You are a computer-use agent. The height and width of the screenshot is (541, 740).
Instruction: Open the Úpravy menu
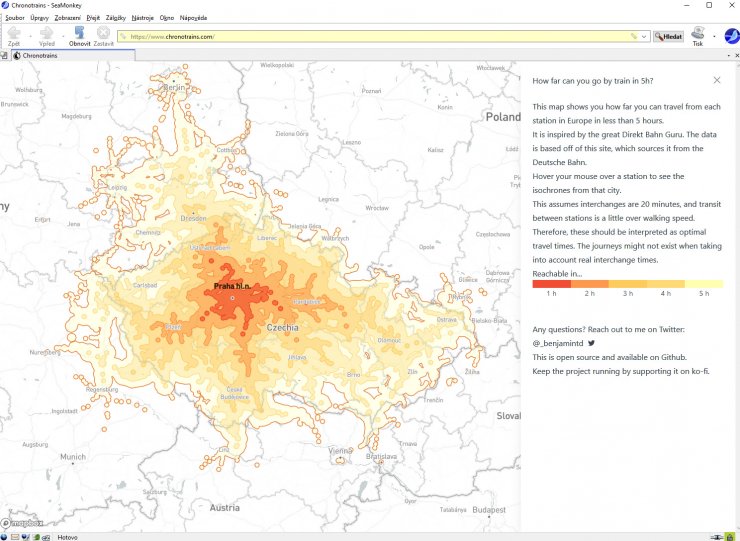tap(39, 17)
